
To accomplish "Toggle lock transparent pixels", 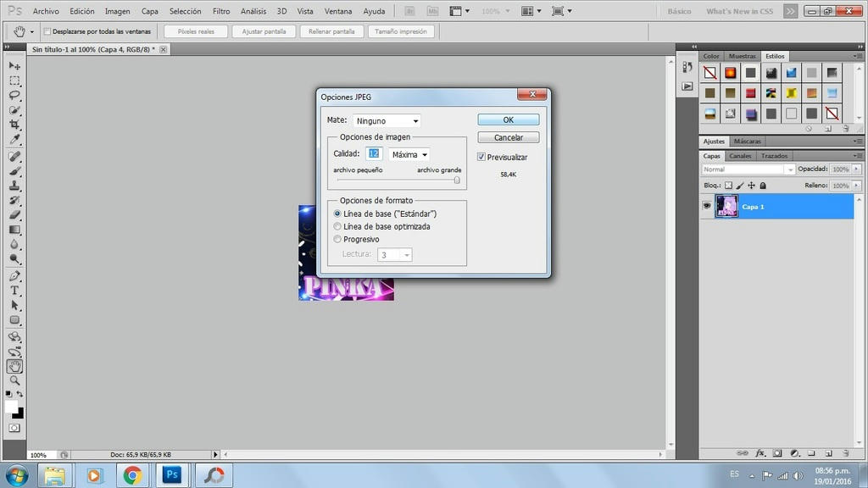I will (728, 186).
